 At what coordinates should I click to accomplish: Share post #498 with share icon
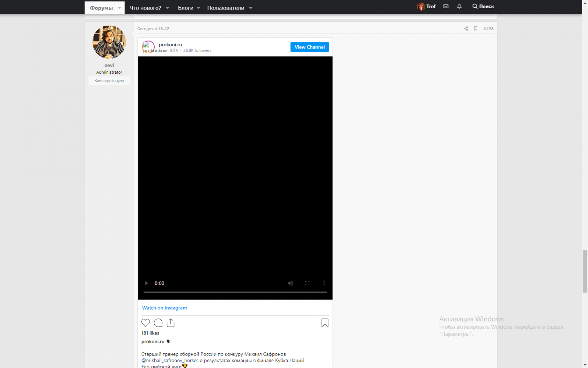[x=466, y=29]
